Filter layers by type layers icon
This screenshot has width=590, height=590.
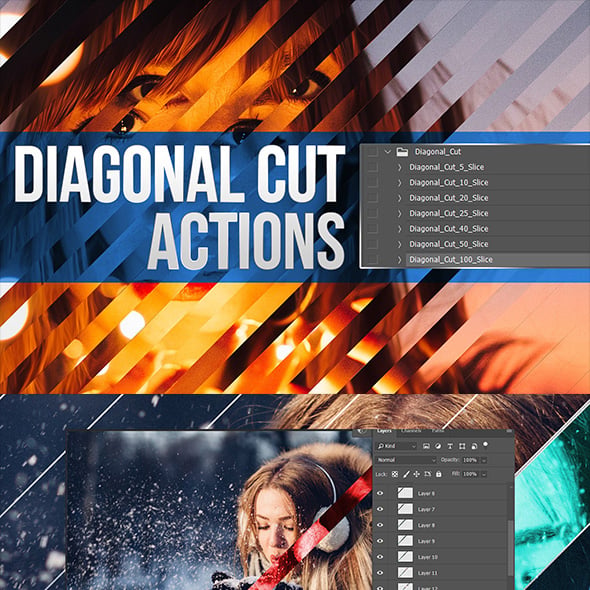[x=450, y=446]
